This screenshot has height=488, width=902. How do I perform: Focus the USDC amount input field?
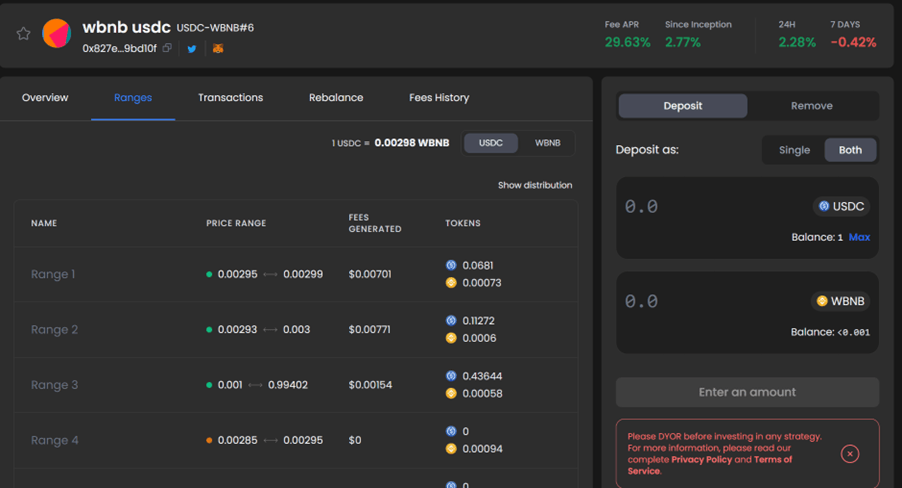[713, 207]
